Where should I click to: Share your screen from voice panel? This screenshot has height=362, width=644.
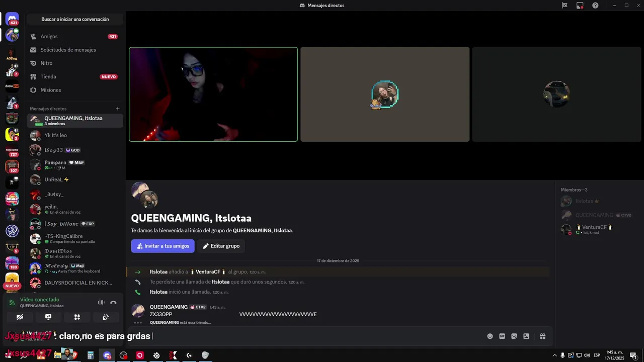pyautogui.click(x=48, y=317)
